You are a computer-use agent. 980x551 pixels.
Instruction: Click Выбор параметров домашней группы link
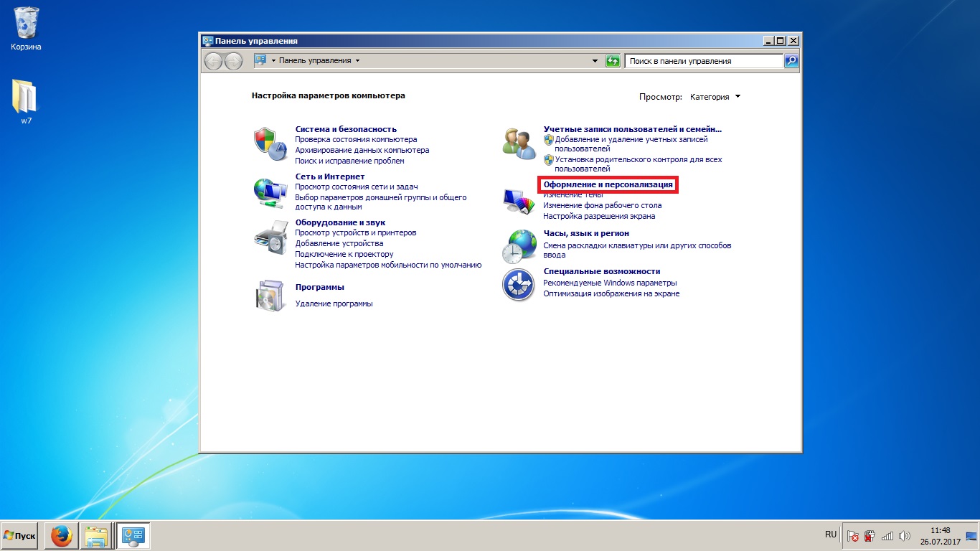pos(381,202)
